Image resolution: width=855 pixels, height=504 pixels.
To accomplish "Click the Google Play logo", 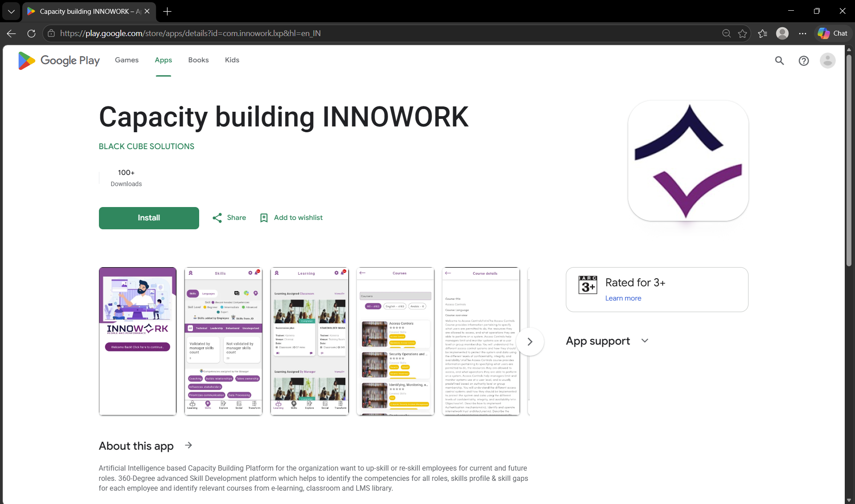I will pos(59,61).
